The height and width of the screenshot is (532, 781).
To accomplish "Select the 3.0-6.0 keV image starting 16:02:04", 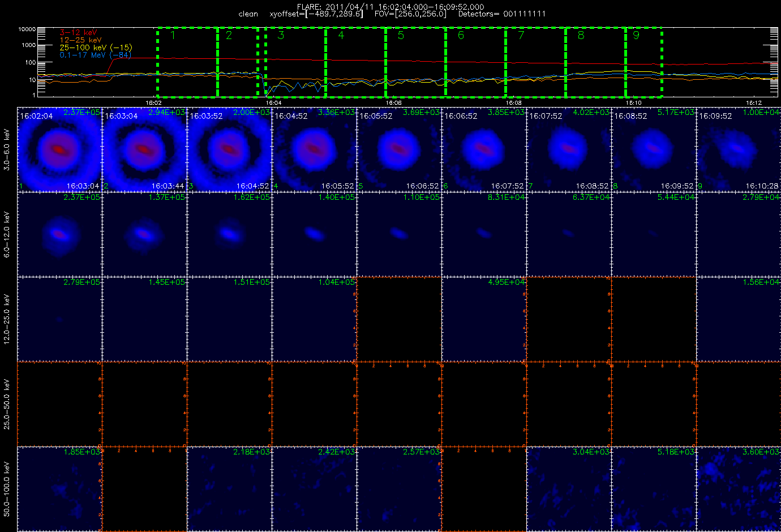I will [x=59, y=149].
